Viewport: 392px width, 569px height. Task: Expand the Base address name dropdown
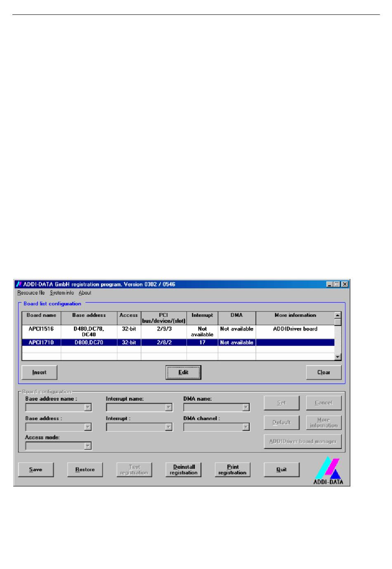(x=87, y=407)
